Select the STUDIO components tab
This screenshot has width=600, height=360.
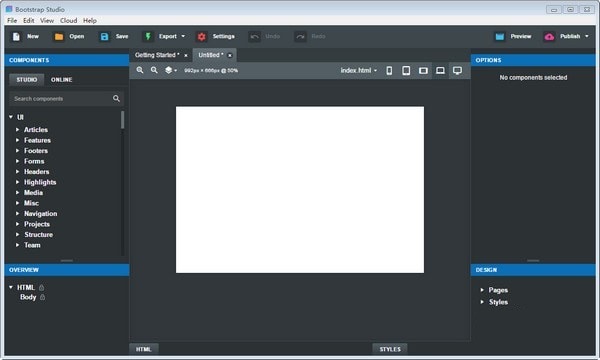tap(27, 80)
